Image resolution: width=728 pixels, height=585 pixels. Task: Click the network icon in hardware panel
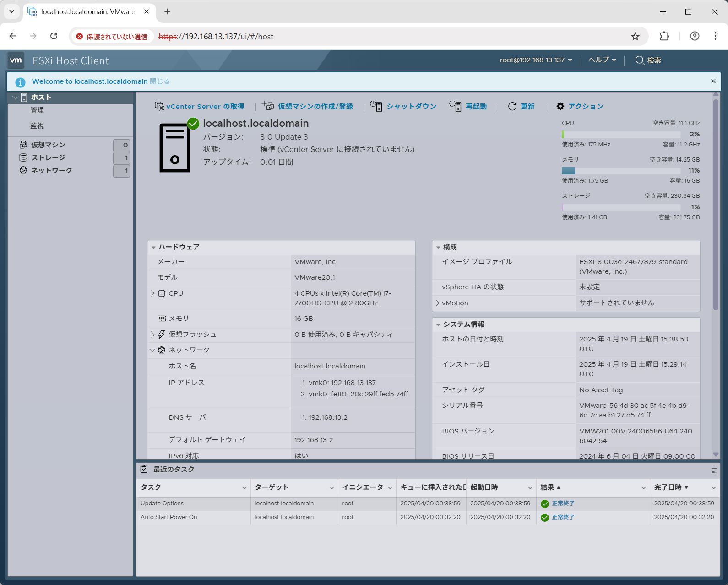(x=162, y=350)
